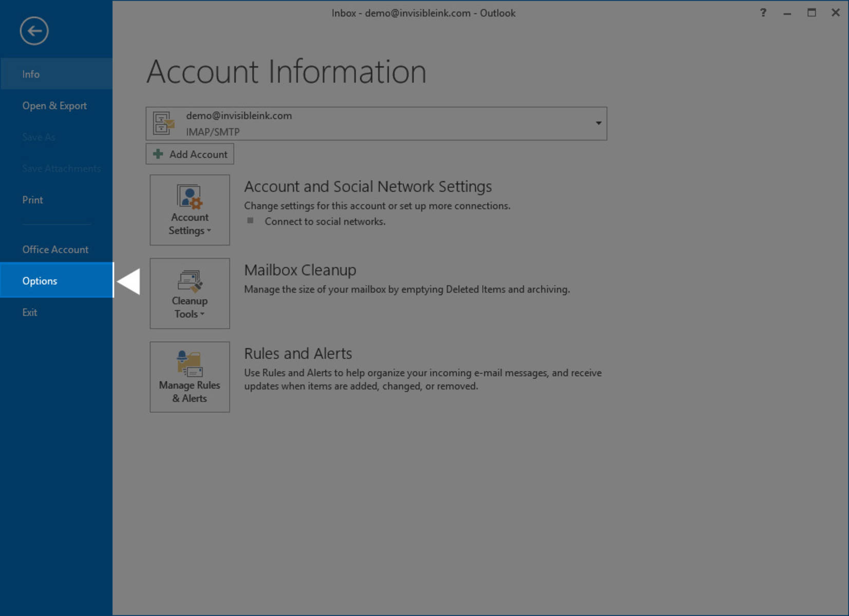Open Manage Rules & Alerts
849x616 pixels.
tap(190, 377)
